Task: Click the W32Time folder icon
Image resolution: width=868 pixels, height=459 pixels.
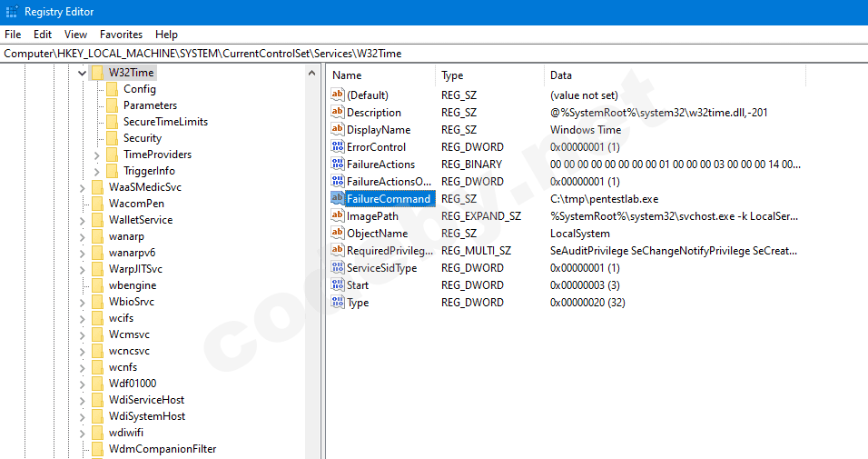Action: [x=97, y=73]
